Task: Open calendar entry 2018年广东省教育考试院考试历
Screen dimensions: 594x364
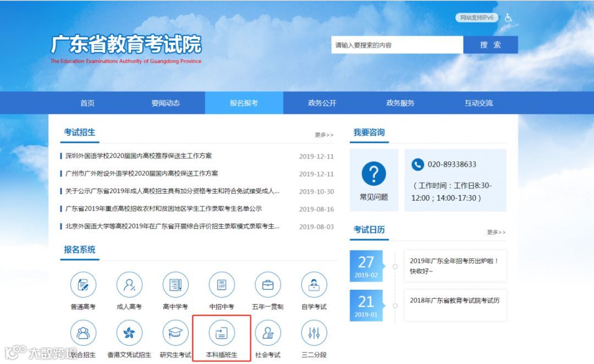Action: (455, 305)
